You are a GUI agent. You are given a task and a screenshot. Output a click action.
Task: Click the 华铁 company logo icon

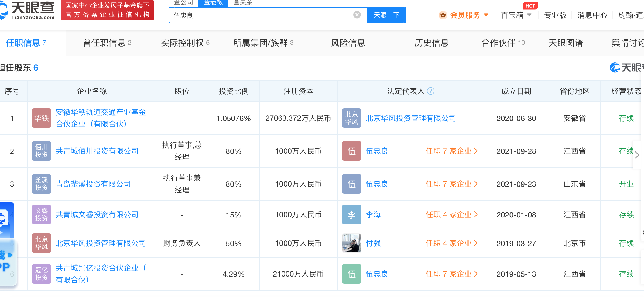pyautogui.click(x=41, y=118)
